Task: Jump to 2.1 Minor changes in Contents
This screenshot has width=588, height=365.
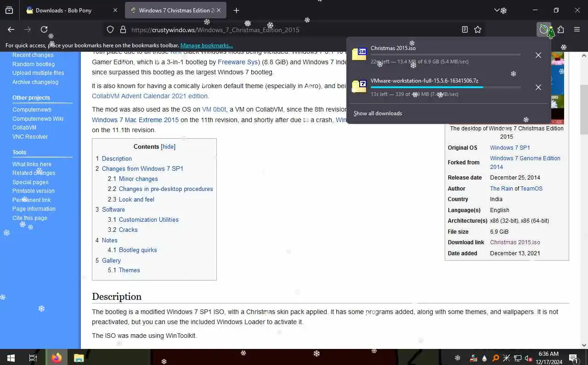Action: [133, 179]
